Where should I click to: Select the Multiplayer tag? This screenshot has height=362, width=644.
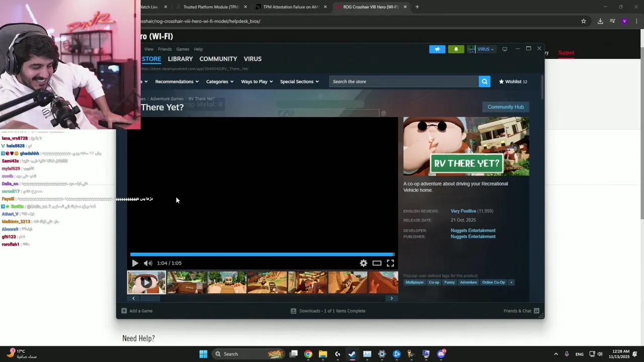click(415, 283)
